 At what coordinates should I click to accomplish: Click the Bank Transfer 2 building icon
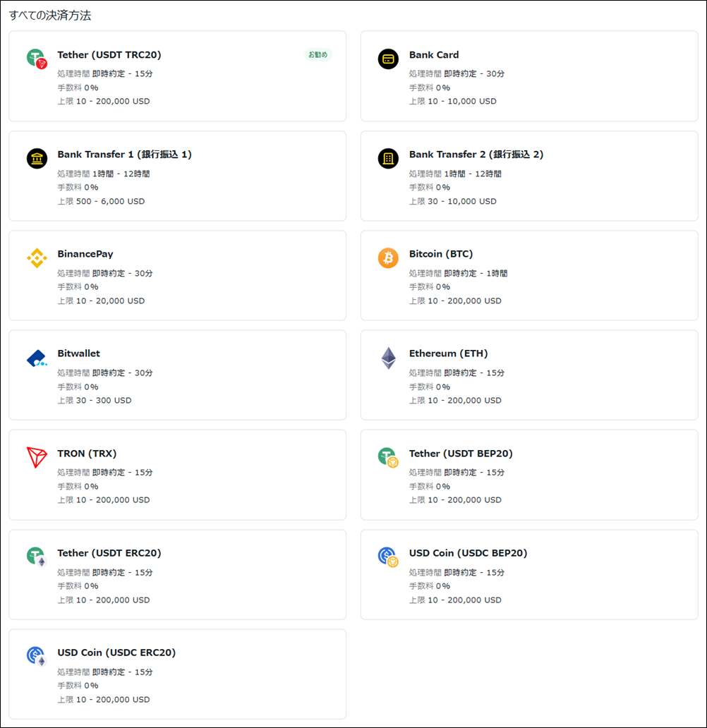point(388,159)
